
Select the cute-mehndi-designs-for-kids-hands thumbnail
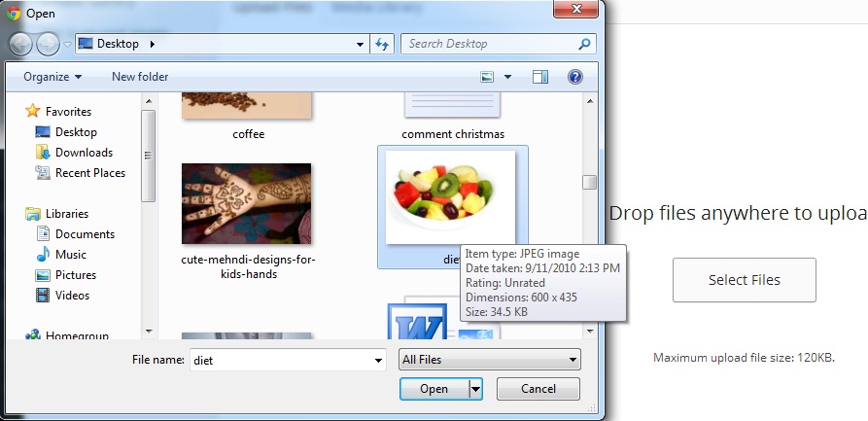tap(246, 203)
